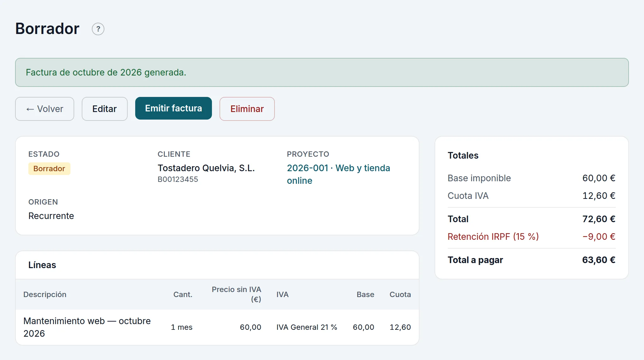Screen dimensions: 644x360
Task: Select Total a pagar amount 63,60 €
Action: coord(599,260)
